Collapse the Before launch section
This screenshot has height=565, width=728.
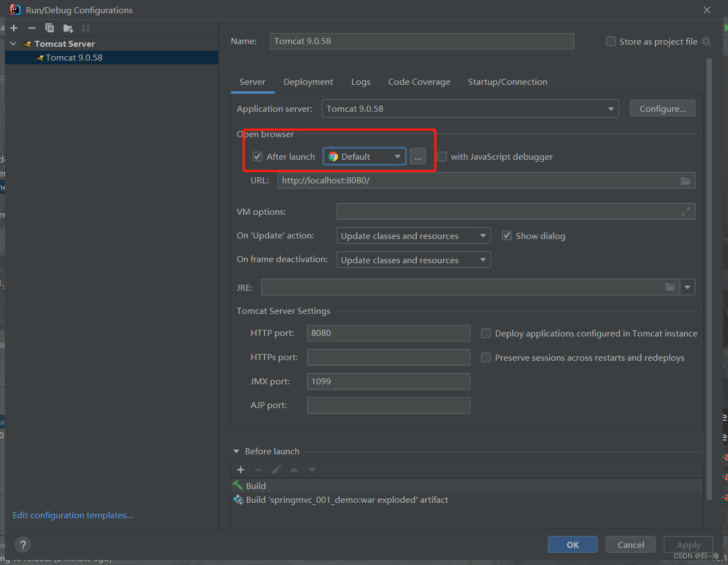point(236,451)
